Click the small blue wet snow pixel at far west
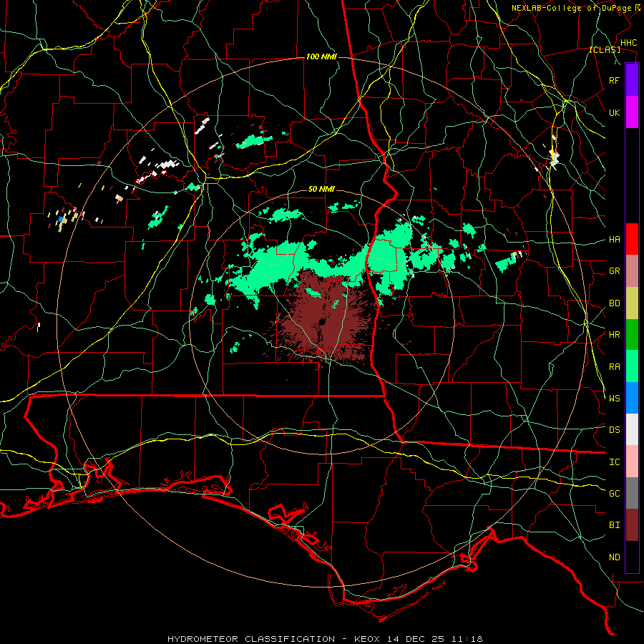Image resolution: width=644 pixels, height=644 pixels. pyautogui.click(x=61, y=220)
